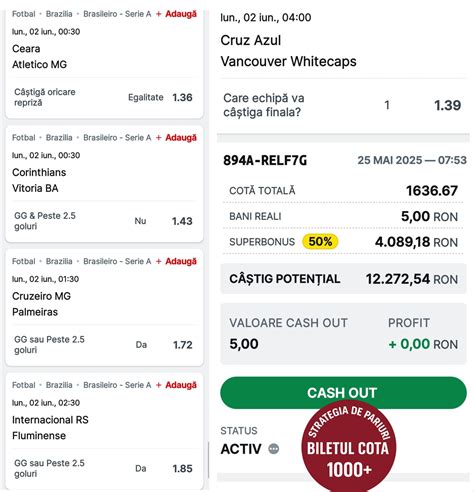The height and width of the screenshot is (492, 474).
Task: Select the 1.72 odds for Cruzeiro match
Action: 182,345
